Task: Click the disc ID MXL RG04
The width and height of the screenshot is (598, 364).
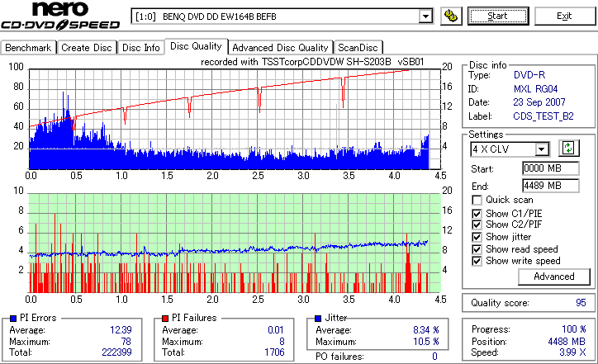Action: coord(535,89)
